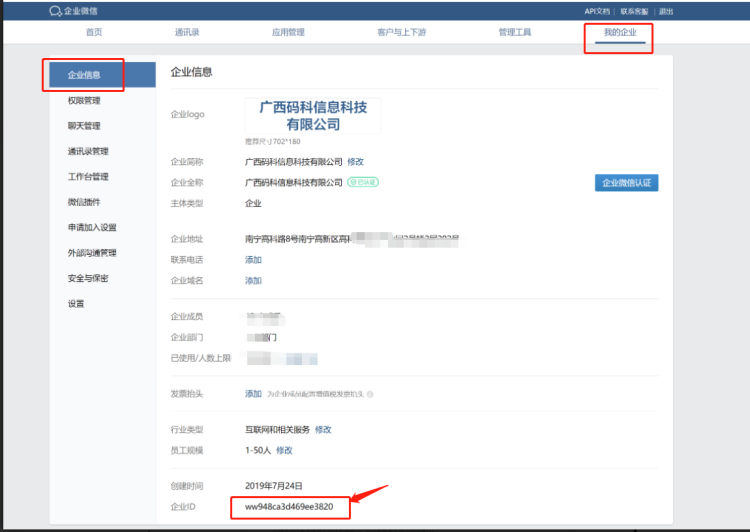750x532 pixels.
Task: Click the 创建时间 value 2019年7月24日
Action: pyautogui.click(x=274, y=486)
